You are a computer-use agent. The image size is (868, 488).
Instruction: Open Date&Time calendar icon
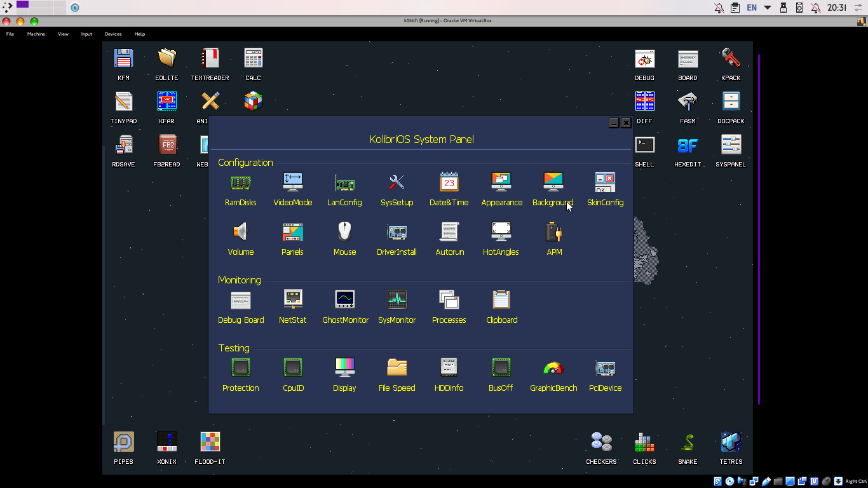point(449,182)
